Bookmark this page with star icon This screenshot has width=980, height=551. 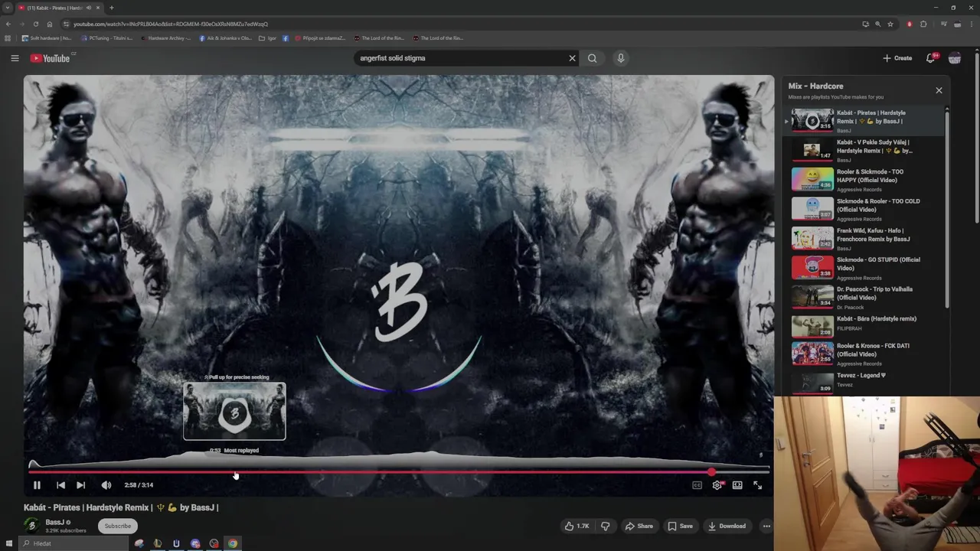pyautogui.click(x=890, y=24)
